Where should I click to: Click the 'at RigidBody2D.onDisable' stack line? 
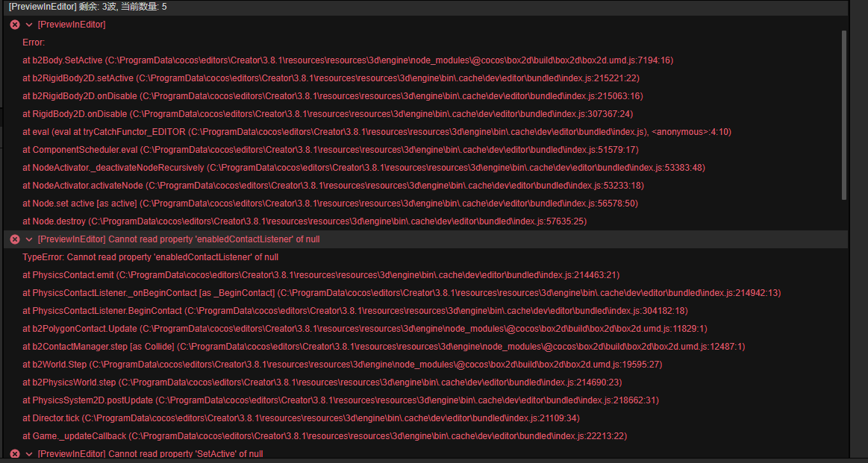click(328, 114)
